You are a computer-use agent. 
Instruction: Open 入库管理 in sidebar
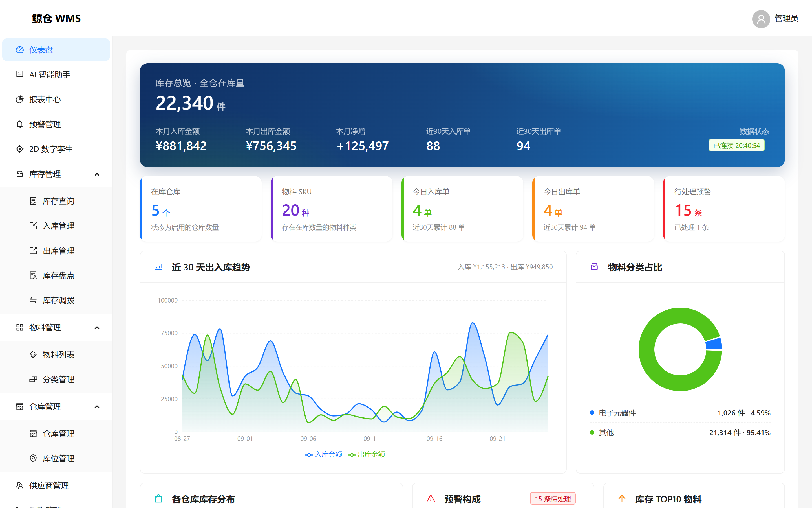(x=56, y=226)
